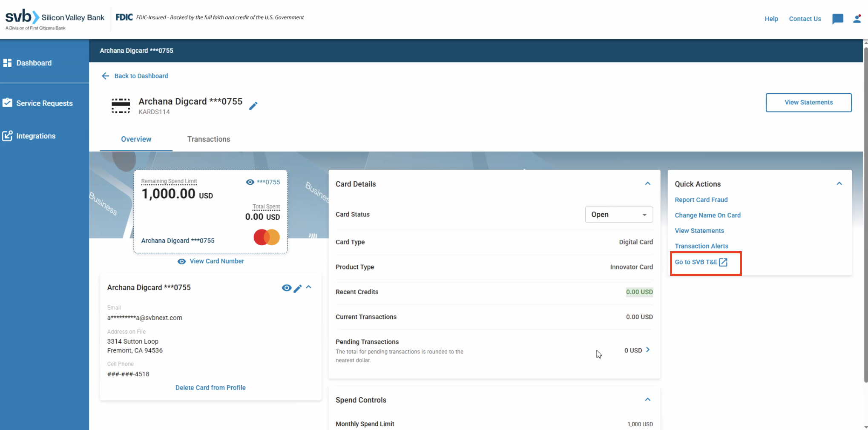
Task: Edit cardholder details using pencil icon
Action: [298, 288]
